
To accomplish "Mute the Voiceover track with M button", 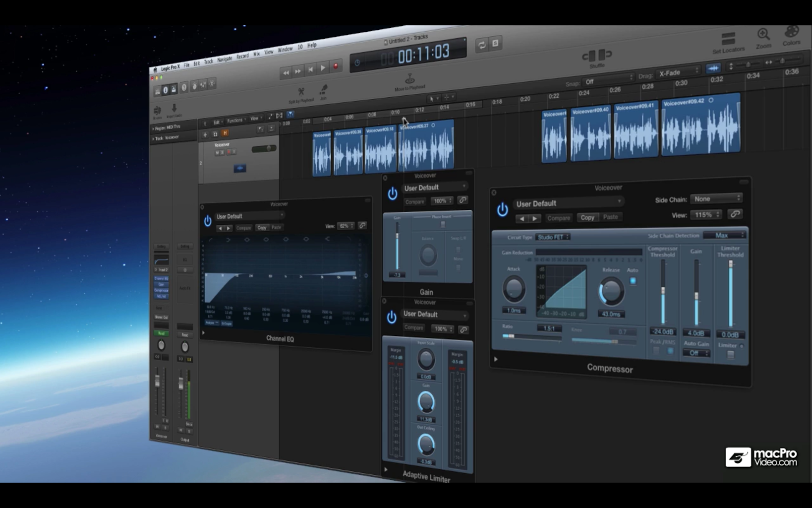I will pyautogui.click(x=217, y=153).
